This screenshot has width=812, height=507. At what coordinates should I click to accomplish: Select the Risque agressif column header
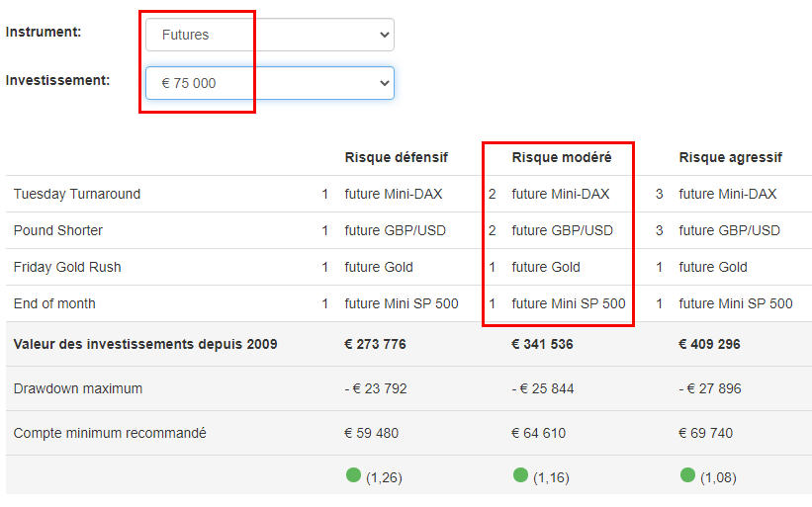pos(730,157)
